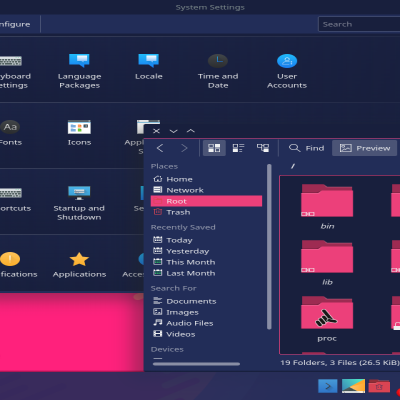Open Time and Date settings
This screenshot has height=400, width=400.
click(218, 71)
